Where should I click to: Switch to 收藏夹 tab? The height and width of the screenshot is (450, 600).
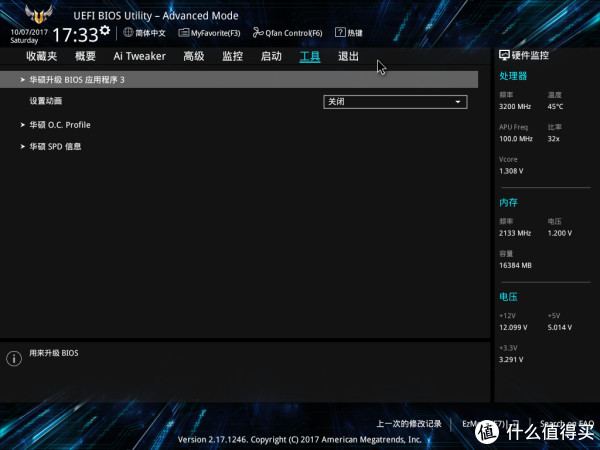(x=41, y=56)
